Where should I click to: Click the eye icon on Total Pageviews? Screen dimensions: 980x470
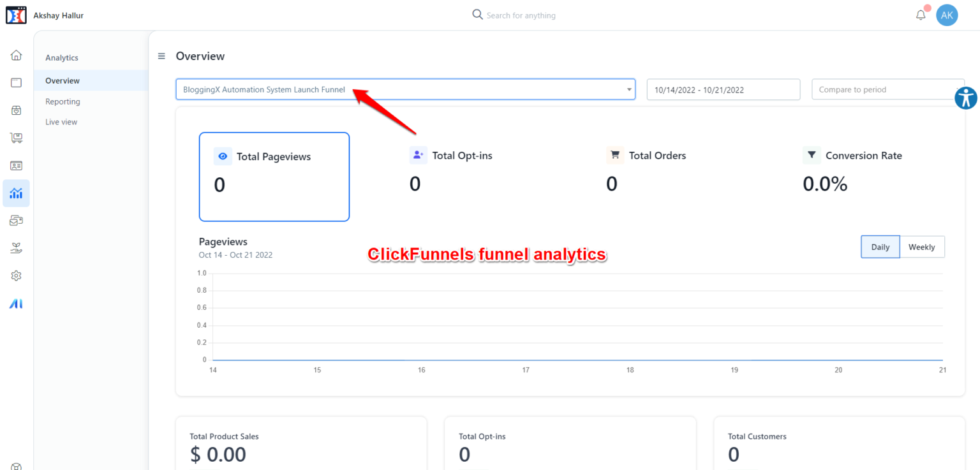tap(223, 156)
